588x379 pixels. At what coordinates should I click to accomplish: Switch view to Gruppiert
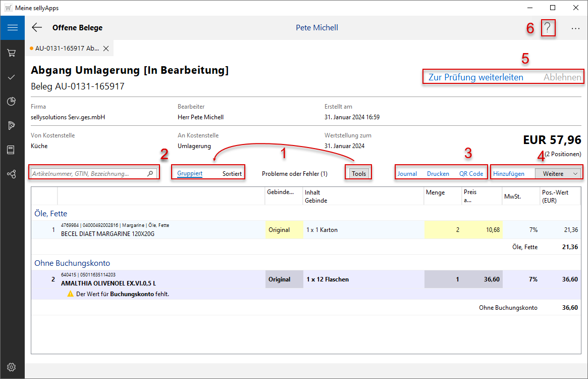coord(190,173)
